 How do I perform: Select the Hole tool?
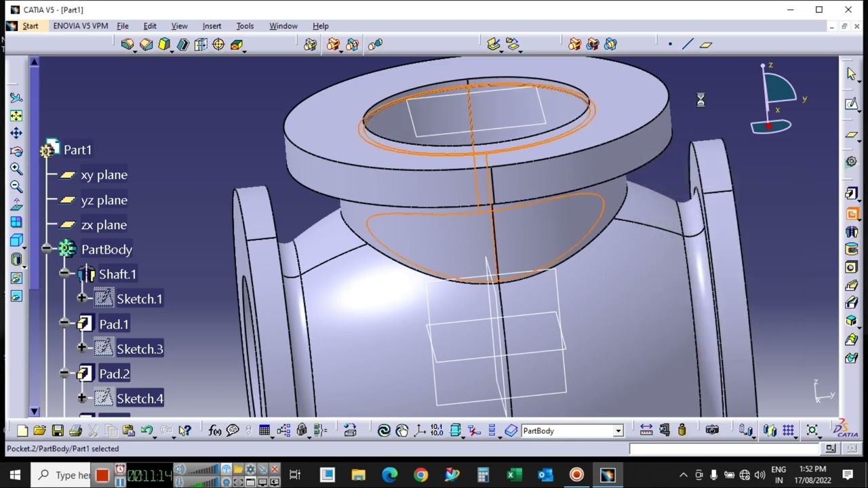852,268
